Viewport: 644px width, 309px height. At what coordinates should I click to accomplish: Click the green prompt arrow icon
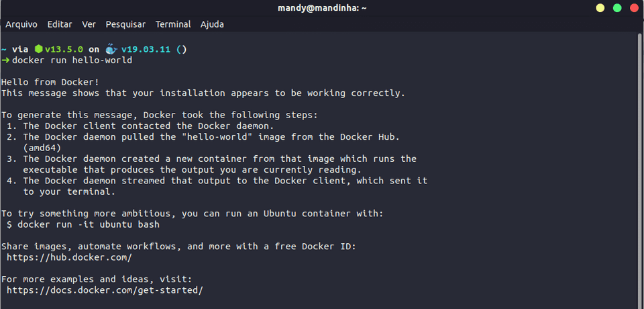click(x=5, y=60)
